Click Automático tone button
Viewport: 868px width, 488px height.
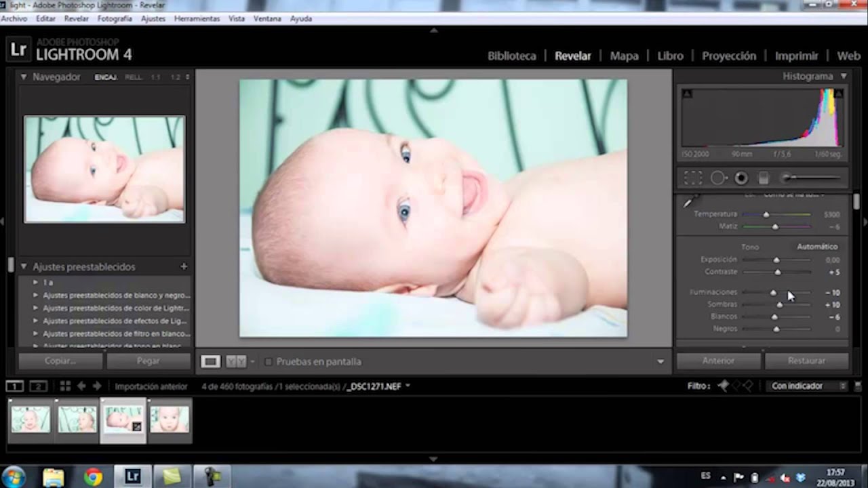click(x=817, y=247)
